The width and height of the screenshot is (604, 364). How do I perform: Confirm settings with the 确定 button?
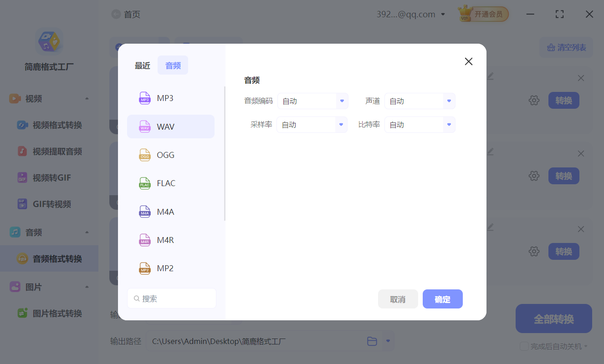(x=442, y=299)
